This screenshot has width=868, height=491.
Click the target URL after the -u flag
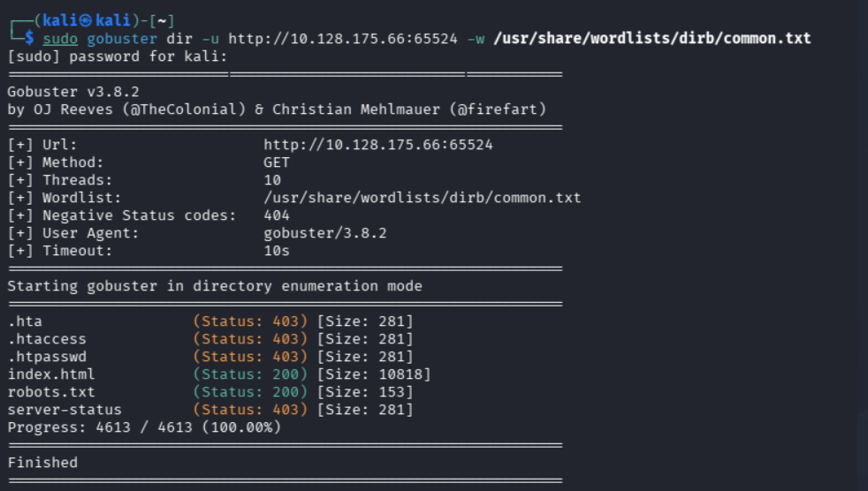click(x=343, y=39)
